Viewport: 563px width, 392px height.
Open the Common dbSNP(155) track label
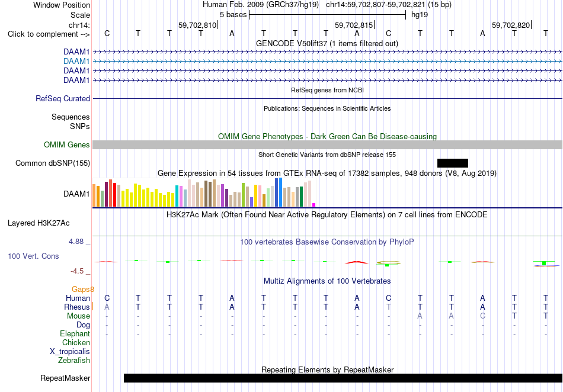(x=53, y=163)
